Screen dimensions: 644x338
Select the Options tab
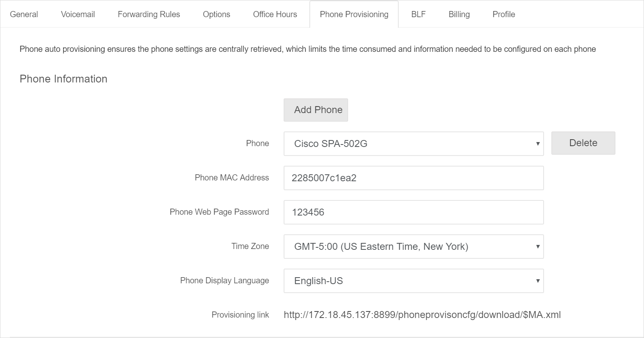(217, 14)
